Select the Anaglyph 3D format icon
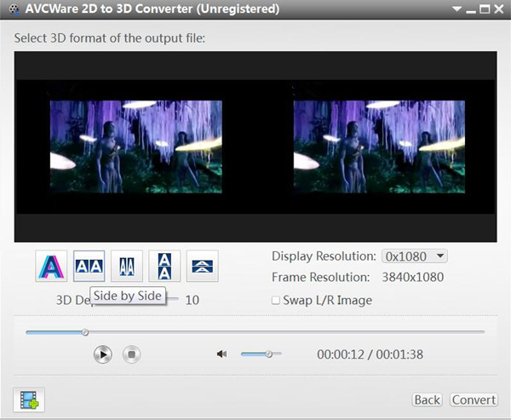Viewport: 511px width, 420px height. [x=51, y=266]
